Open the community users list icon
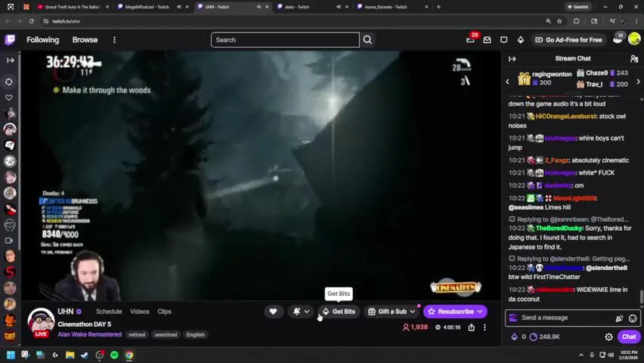The image size is (644, 363). (634, 58)
